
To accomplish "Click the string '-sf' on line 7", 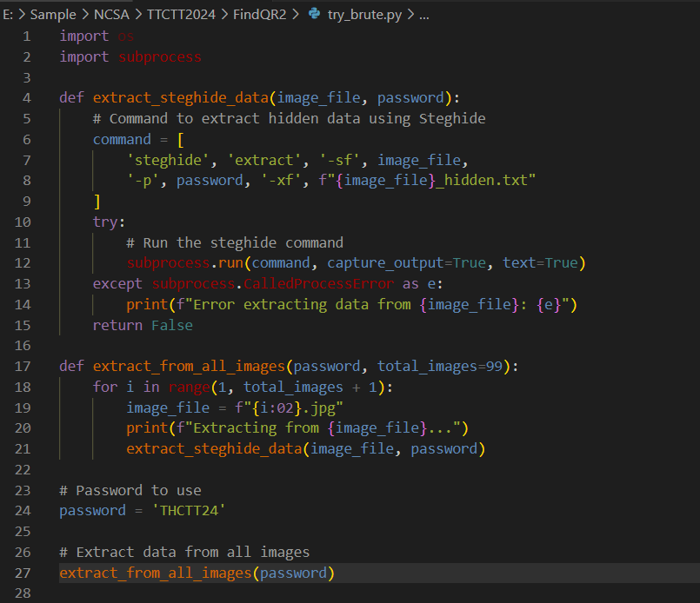I will click(340, 160).
